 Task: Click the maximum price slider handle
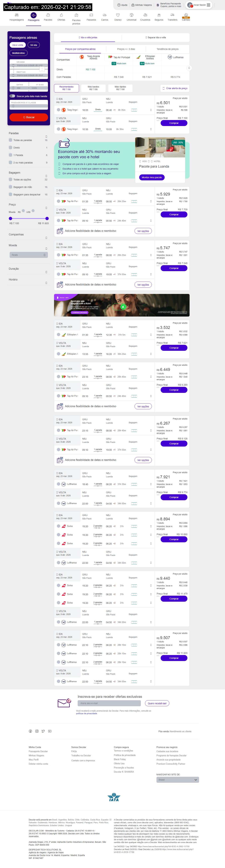[x=47, y=218]
